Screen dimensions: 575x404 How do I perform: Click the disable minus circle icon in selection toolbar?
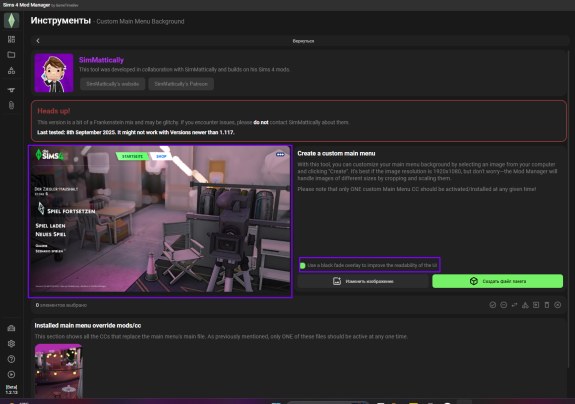503,305
